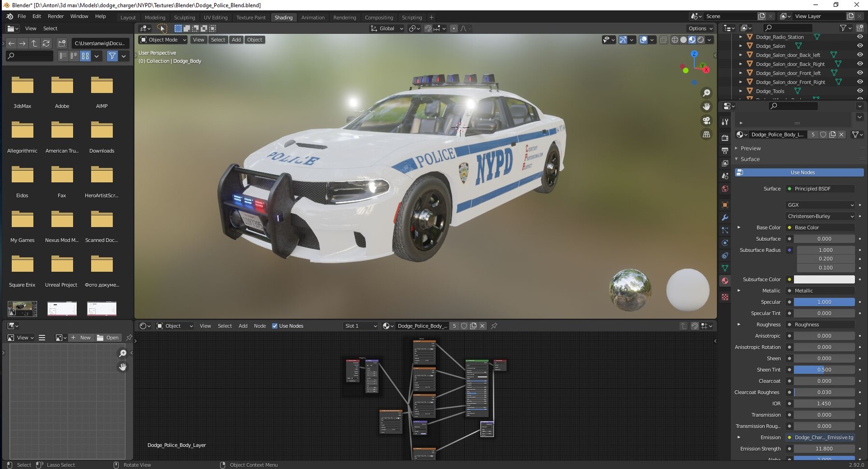Open the Render Properties tab

pyautogui.click(x=725, y=138)
